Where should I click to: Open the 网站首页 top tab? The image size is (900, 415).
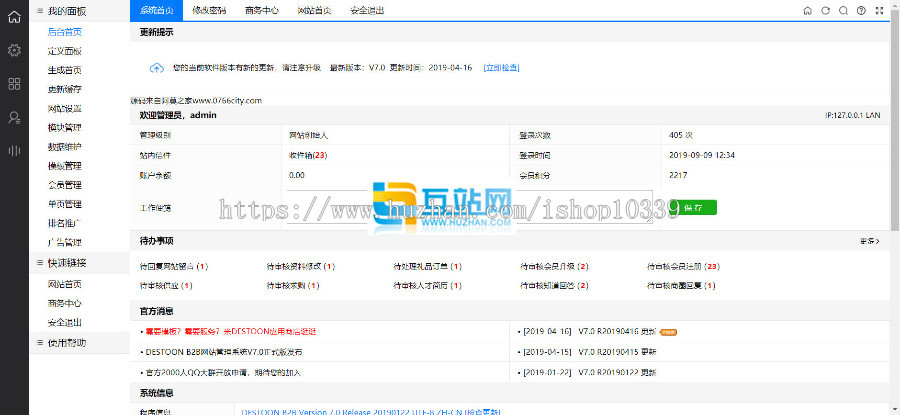click(315, 10)
